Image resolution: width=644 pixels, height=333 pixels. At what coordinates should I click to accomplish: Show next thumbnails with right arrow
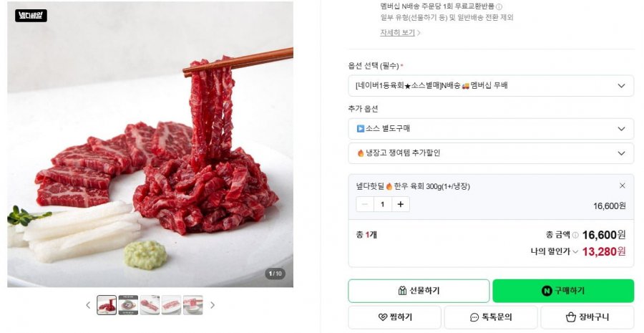pyautogui.click(x=213, y=305)
